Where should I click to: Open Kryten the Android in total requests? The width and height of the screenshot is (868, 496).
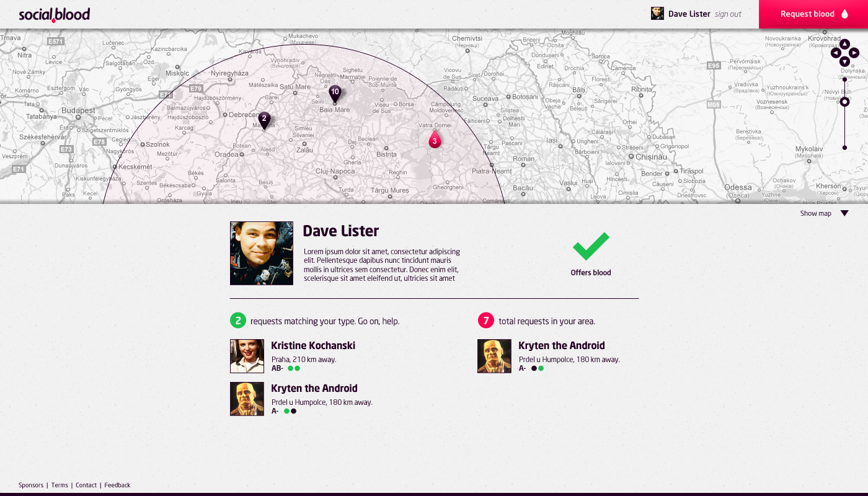562,345
